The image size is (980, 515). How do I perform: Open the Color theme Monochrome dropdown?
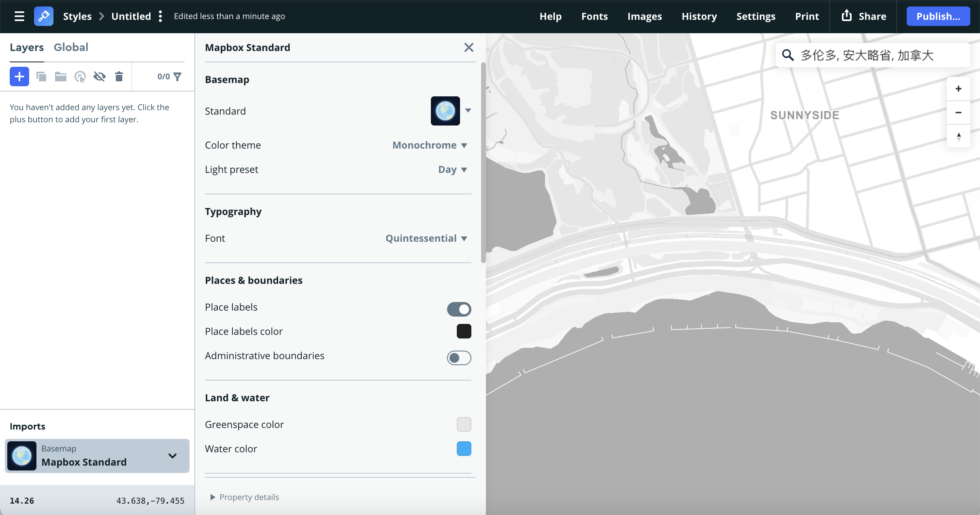(x=429, y=145)
